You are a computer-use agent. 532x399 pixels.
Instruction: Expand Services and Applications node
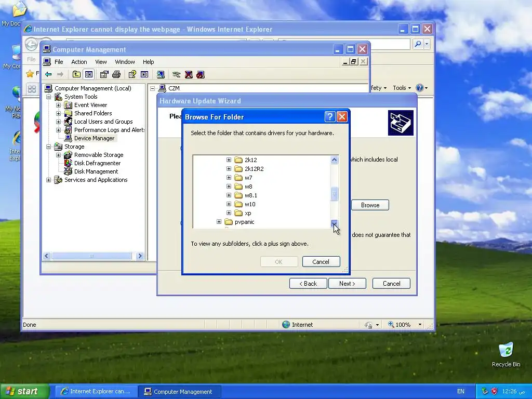(x=48, y=180)
